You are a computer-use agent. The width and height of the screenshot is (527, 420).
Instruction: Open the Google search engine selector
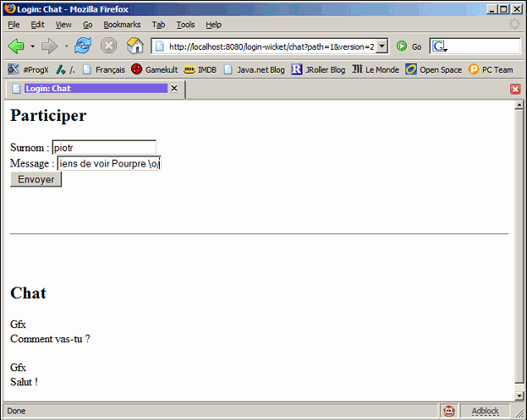tap(440, 46)
